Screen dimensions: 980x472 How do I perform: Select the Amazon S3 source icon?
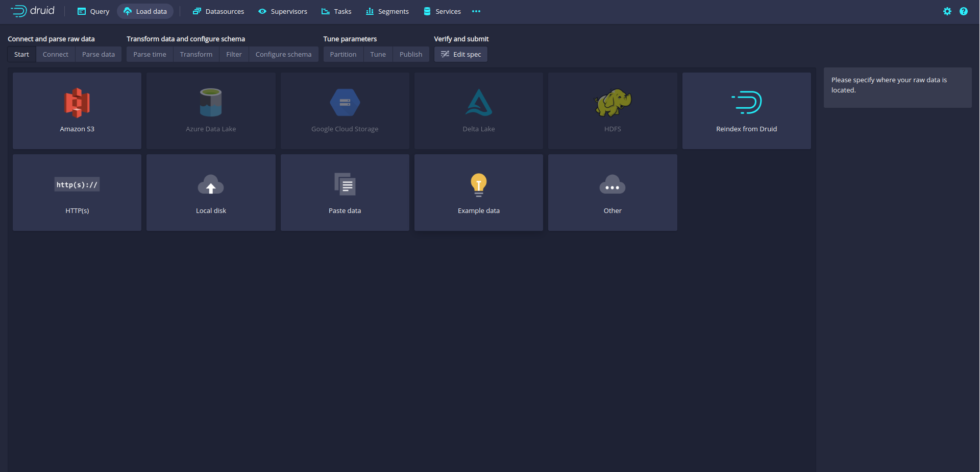(x=77, y=103)
